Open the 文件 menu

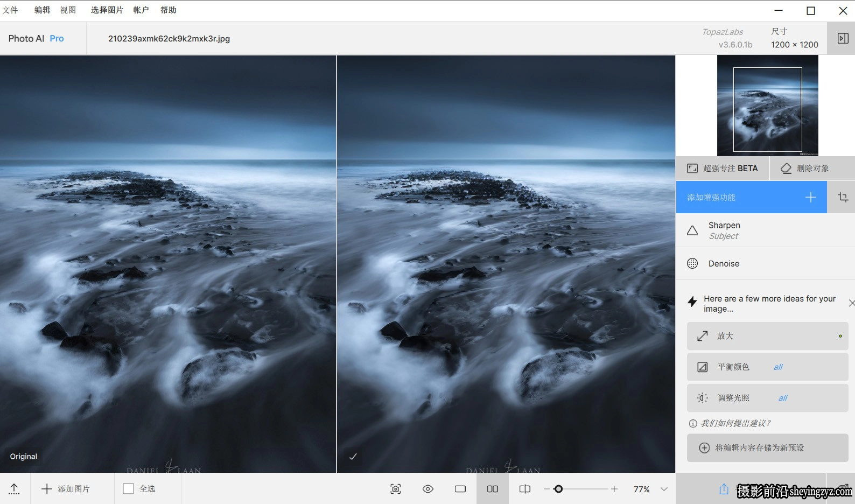coord(10,10)
